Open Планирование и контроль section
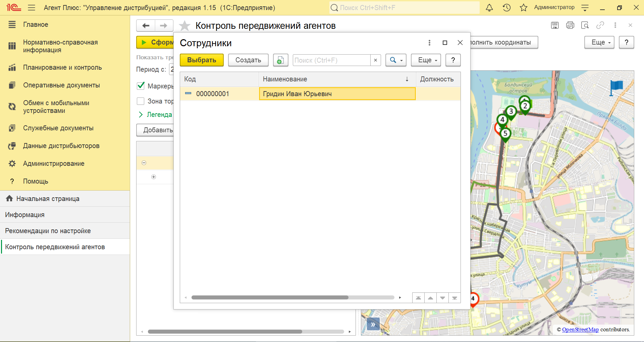Screen dimensions: 644x342 point(62,67)
